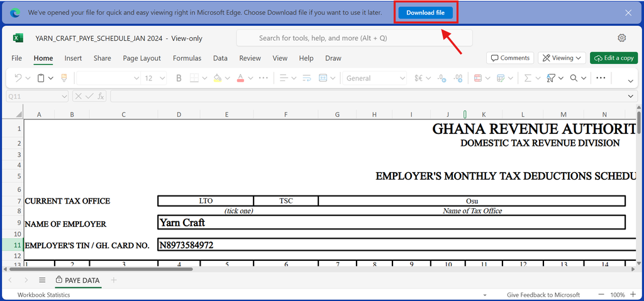Dismiss the Microsoft Edge notification bar
Image resolution: width=644 pixels, height=301 pixels.
(x=628, y=13)
